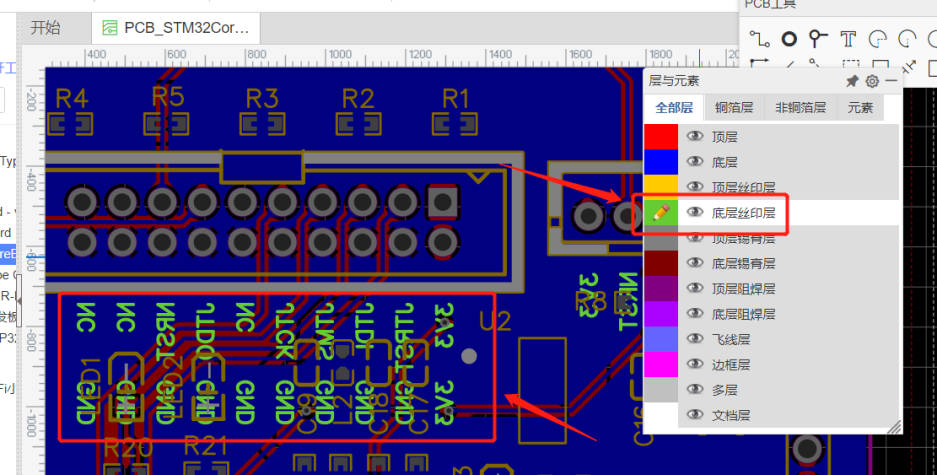Collapse the 层与元素 panel with minus button
The width and height of the screenshot is (937, 475).
890,81
